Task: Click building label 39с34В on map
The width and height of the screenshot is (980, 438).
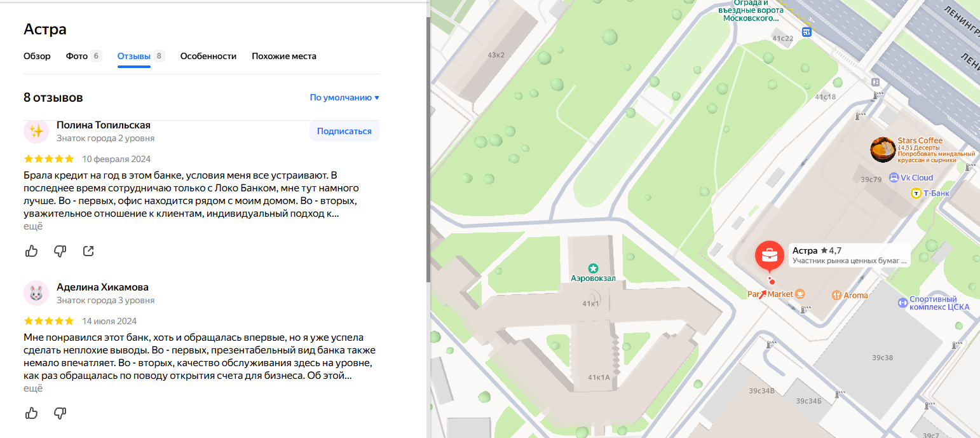Action: point(762,390)
